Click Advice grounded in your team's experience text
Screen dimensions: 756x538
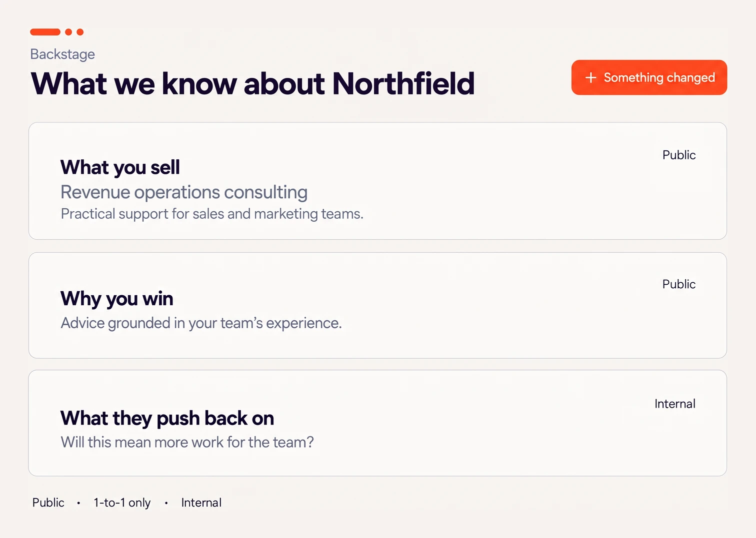point(201,323)
